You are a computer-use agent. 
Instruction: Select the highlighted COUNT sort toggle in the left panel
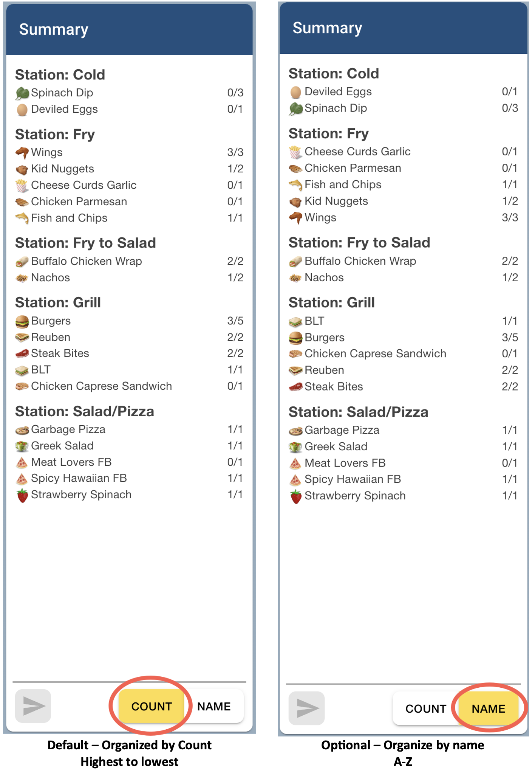coord(152,706)
